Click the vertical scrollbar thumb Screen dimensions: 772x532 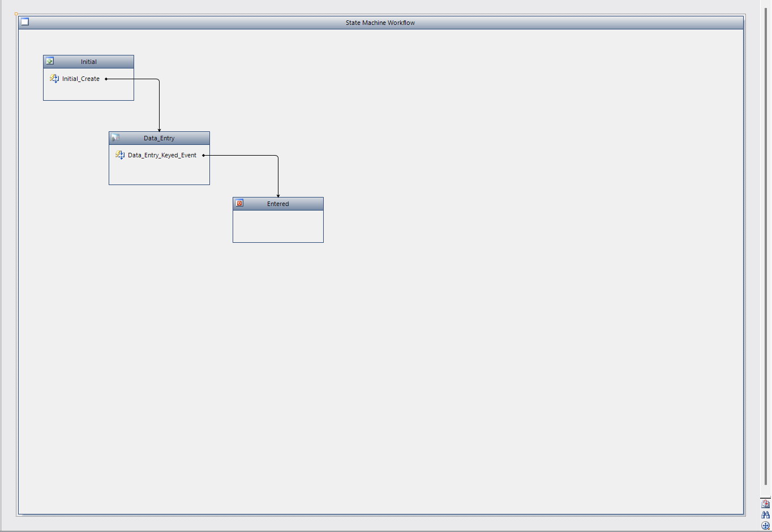766,246
